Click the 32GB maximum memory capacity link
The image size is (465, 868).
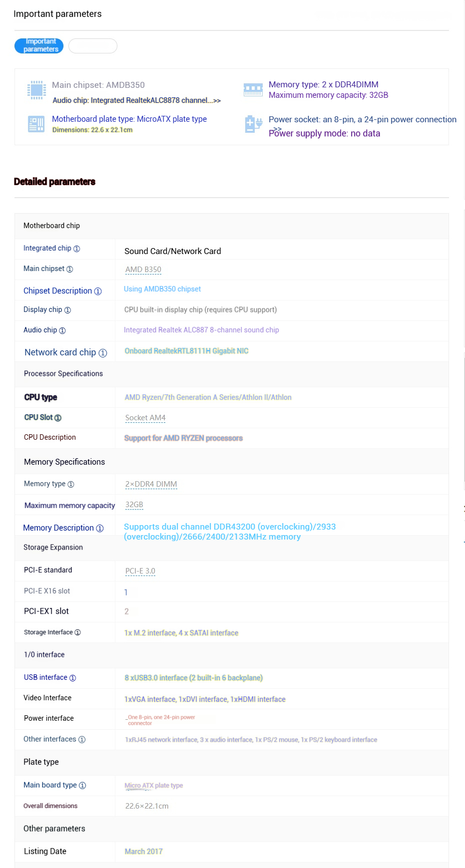point(134,505)
